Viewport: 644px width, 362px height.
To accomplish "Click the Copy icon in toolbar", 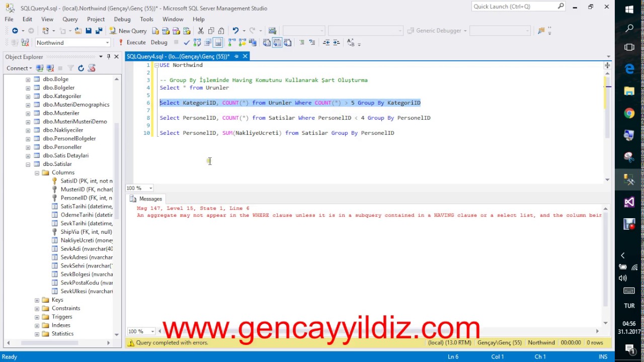I will (211, 31).
